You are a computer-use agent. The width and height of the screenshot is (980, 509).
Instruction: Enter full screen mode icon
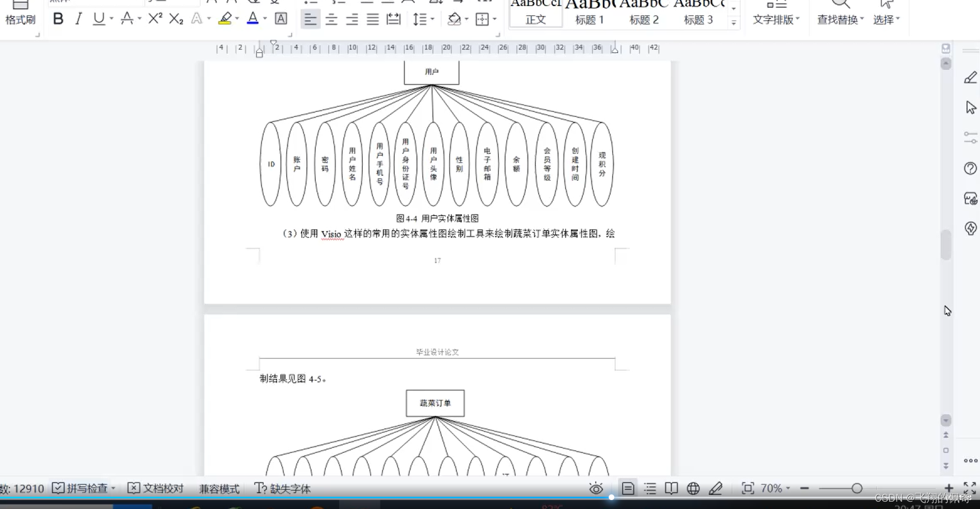tap(970, 488)
